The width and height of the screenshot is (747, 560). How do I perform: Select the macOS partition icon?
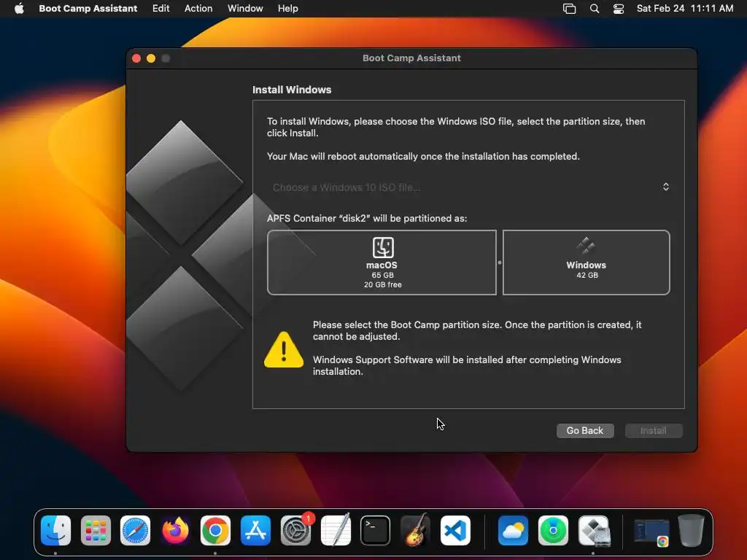(383, 248)
